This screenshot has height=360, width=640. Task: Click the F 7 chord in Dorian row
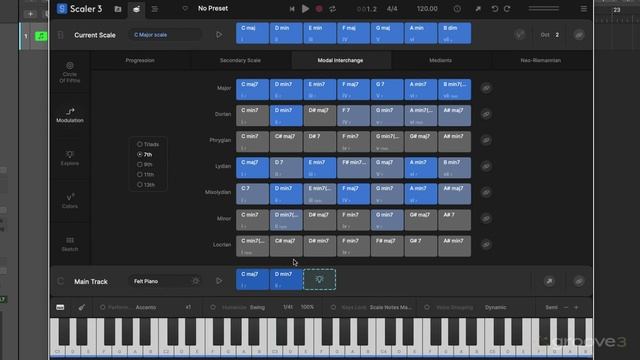click(x=353, y=116)
